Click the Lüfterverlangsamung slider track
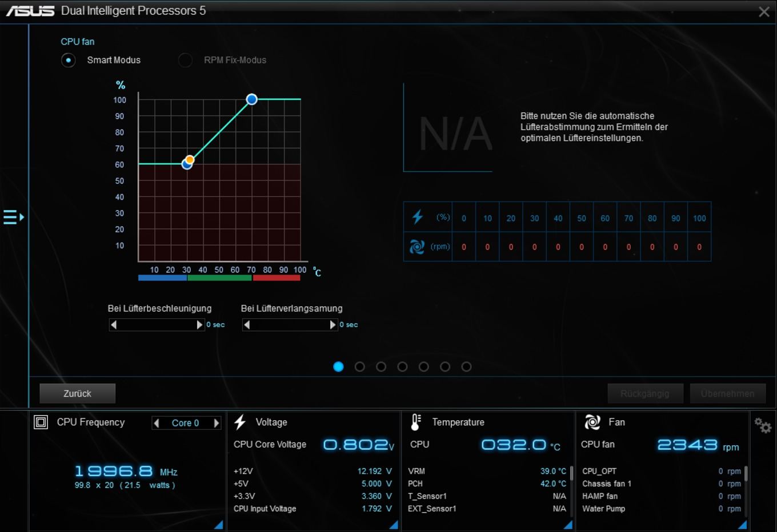Viewport: 777px width, 532px height. coord(290,325)
